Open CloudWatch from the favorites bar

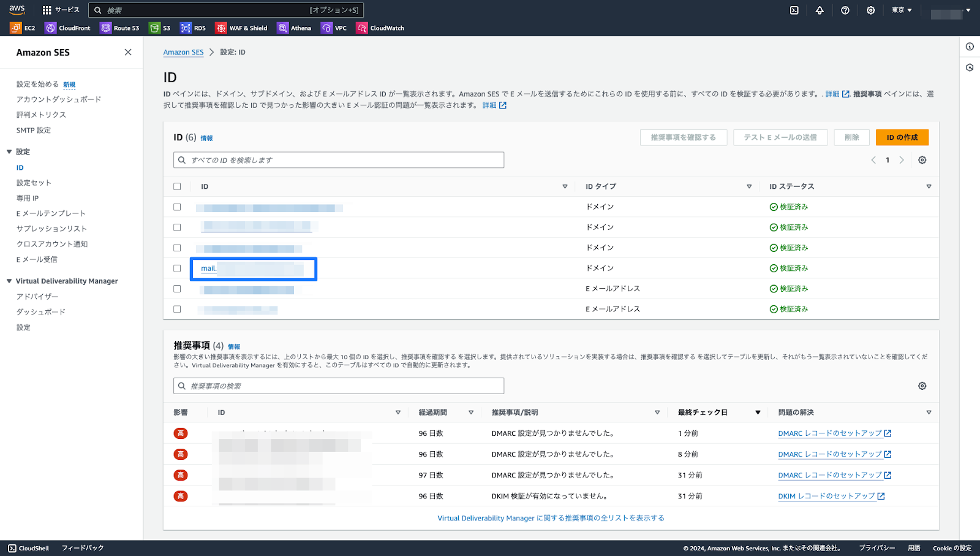pyautogui.click(x=361, y=28)
